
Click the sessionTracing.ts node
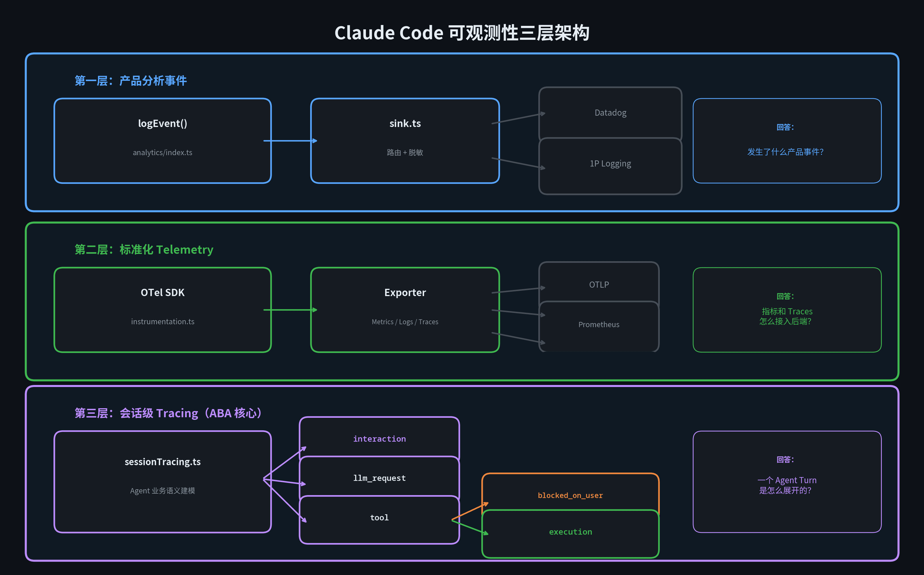coord(162,481)
